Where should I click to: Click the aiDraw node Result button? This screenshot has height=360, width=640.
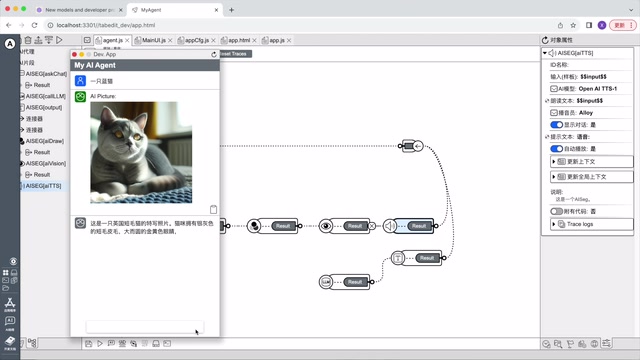tap(283, 226)
